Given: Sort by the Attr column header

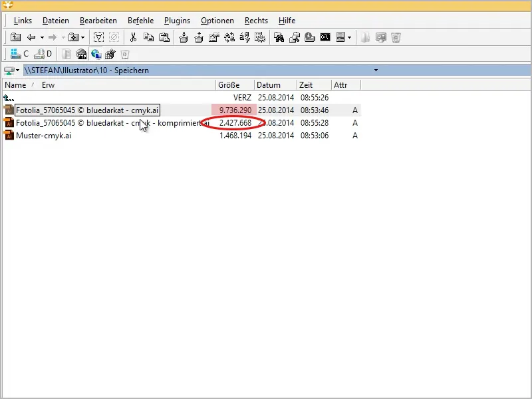Looking at the screenshot, I should coord(346,85).
